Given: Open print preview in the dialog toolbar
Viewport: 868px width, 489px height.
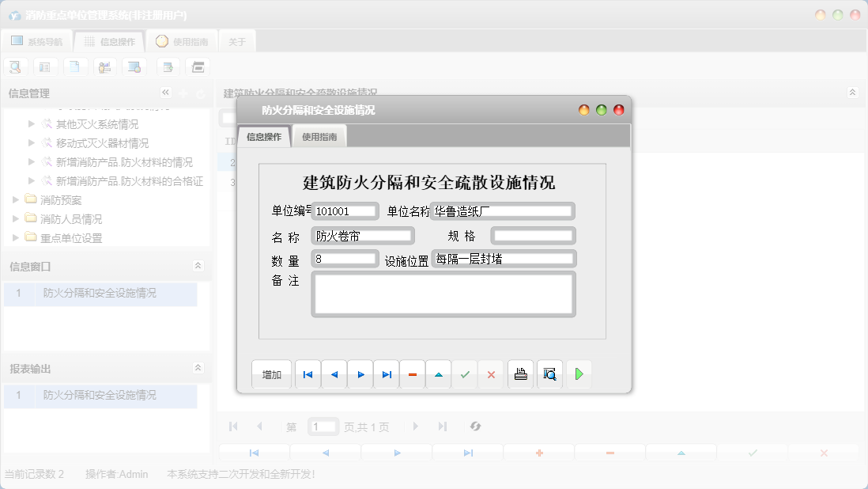Looking at the screenshot, I should tap(549, 373).
